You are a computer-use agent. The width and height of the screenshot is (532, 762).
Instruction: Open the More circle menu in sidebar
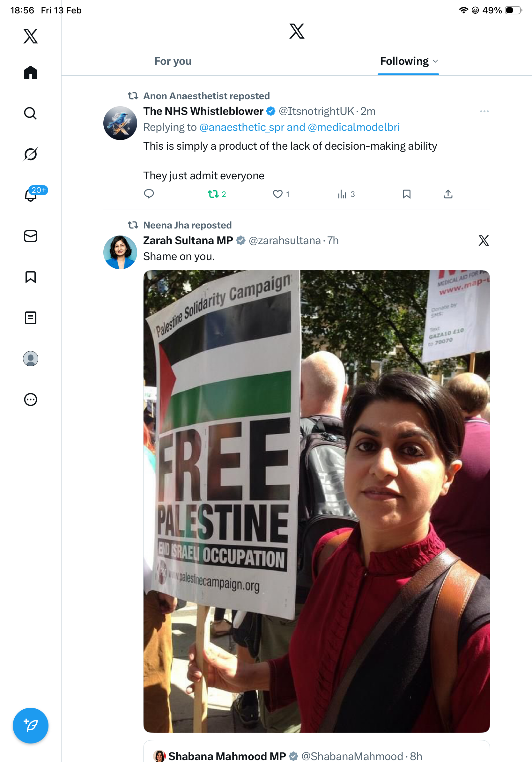[x=31, y=399]
